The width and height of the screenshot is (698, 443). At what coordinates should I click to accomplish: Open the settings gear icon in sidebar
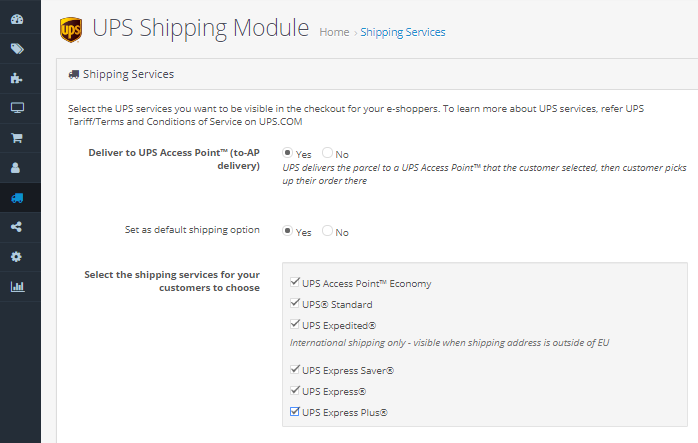pyautogui.click(x=16, y=257)
